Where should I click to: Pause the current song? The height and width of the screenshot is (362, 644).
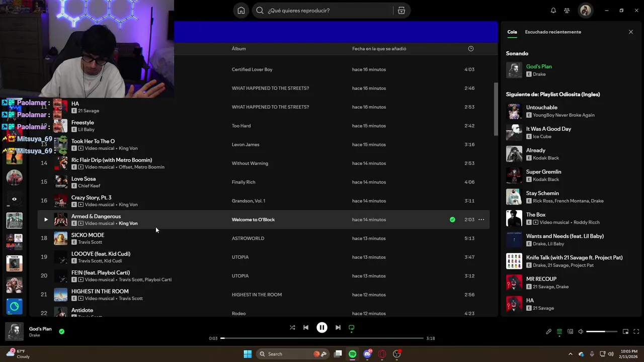click(322, 328)
